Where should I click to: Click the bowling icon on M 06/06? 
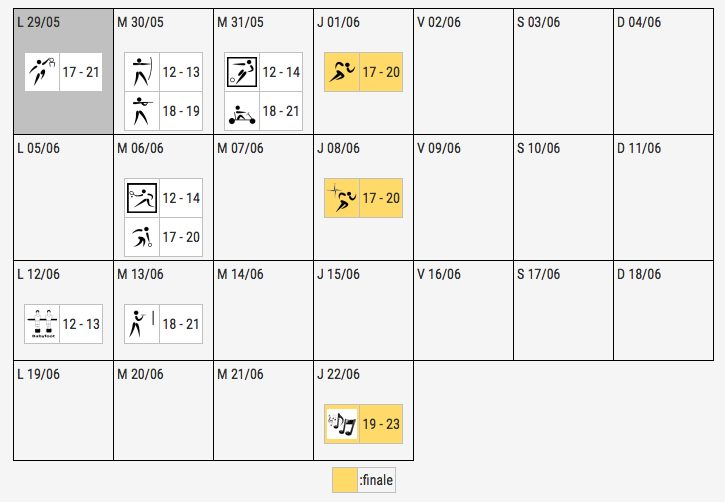click(141, 237)
